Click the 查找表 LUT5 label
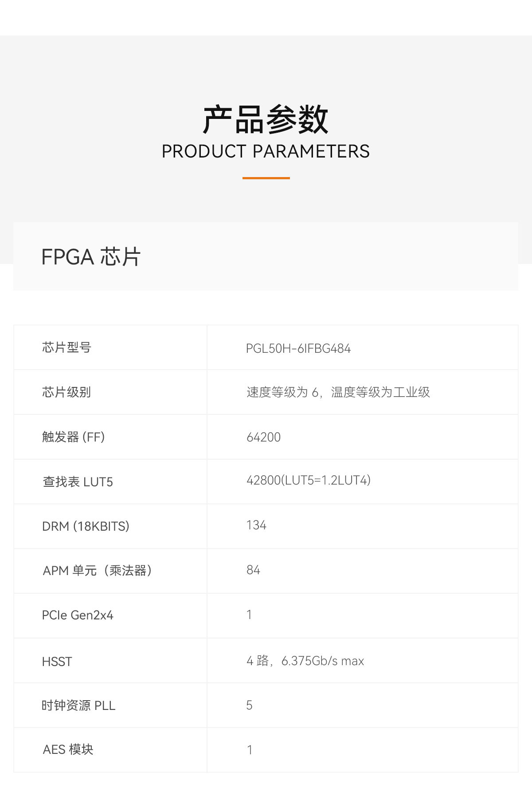The width and height of the screenshot is (532, 812). coord(78,482)
